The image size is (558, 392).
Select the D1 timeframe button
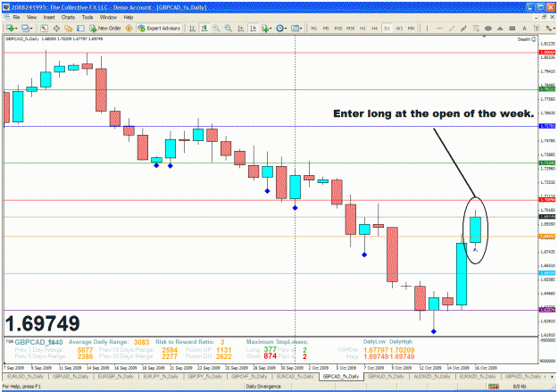387,28
